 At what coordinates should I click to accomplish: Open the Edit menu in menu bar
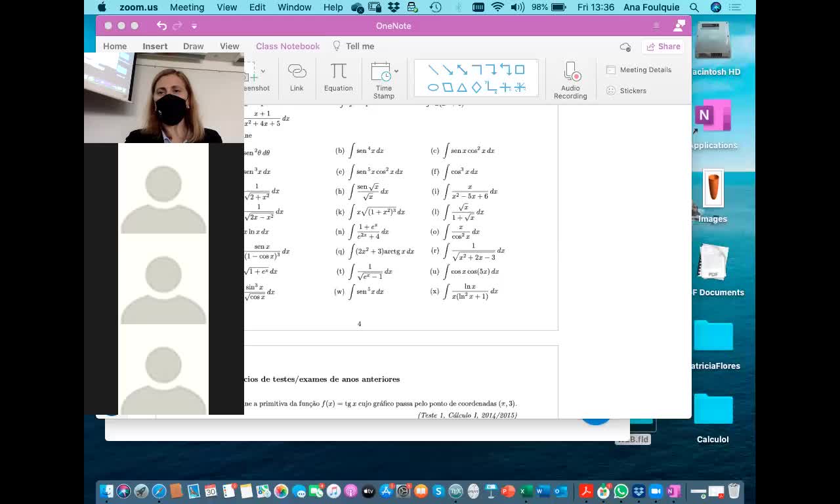tap(257, 7)
